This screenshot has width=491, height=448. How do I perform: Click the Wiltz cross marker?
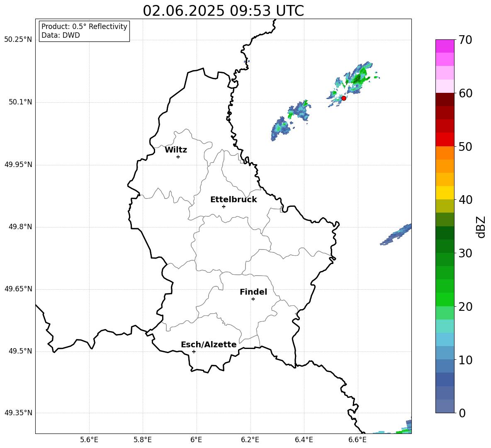(178, 157)
